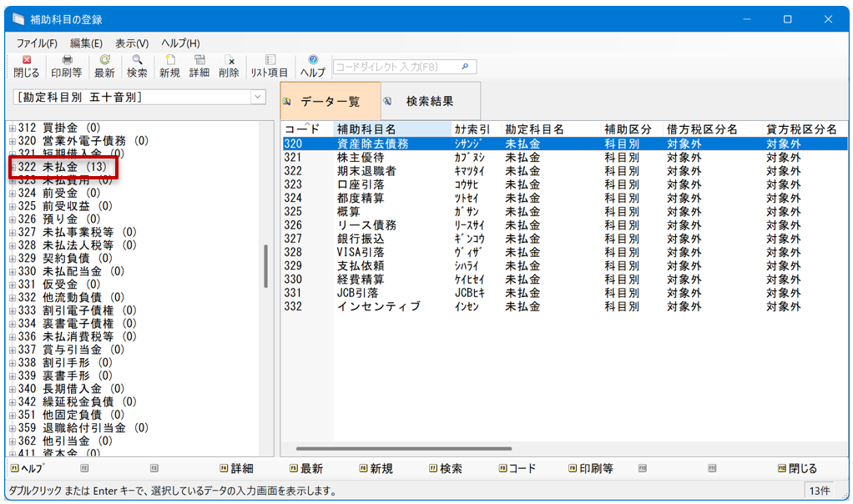Select 340 長期借入金 in the tree
This screenshot has width=853, height=504.
point(71,389)
